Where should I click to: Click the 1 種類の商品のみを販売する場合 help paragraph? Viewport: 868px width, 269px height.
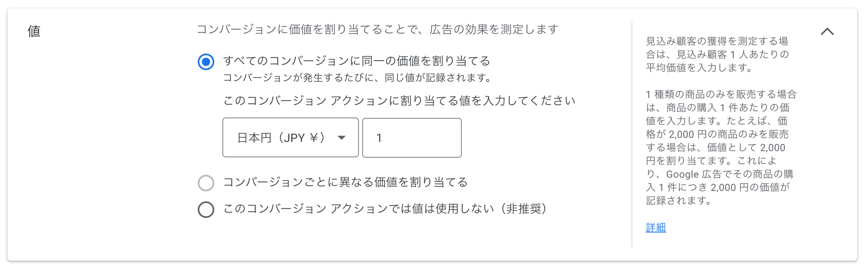(x=721, y=94)
